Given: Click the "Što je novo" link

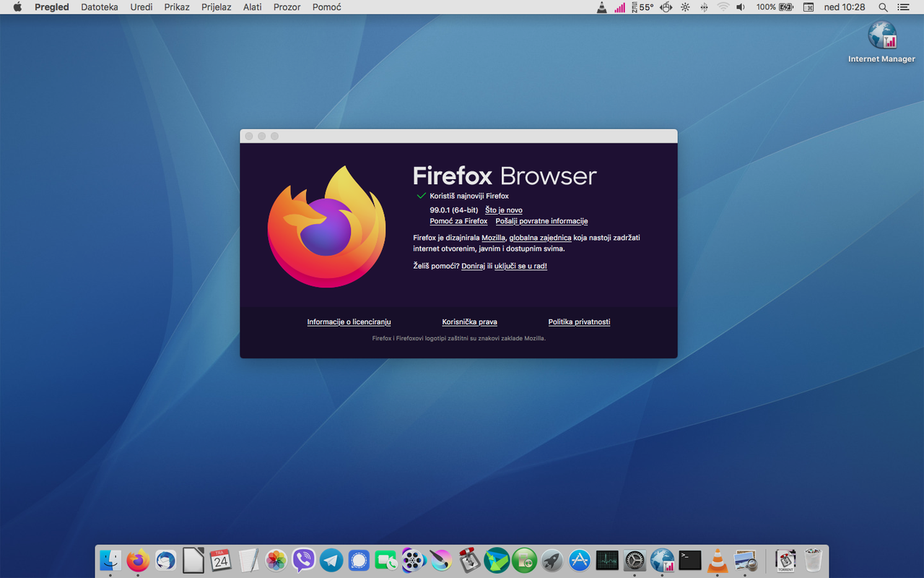Looking at the screenshot, I should 504,210.
